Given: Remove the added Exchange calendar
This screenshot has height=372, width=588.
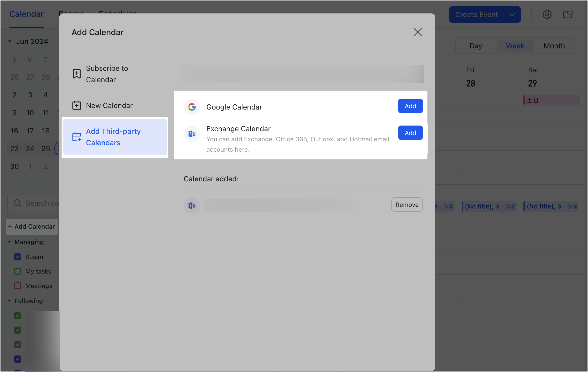Looking at the screenshot, I should pyautogui.click(x=407, y=204).
